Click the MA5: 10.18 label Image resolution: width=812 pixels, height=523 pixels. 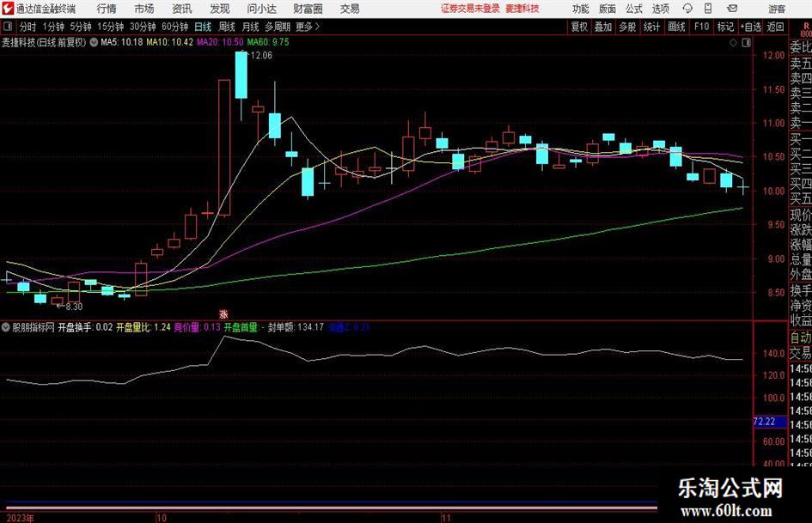coord(121,42)
